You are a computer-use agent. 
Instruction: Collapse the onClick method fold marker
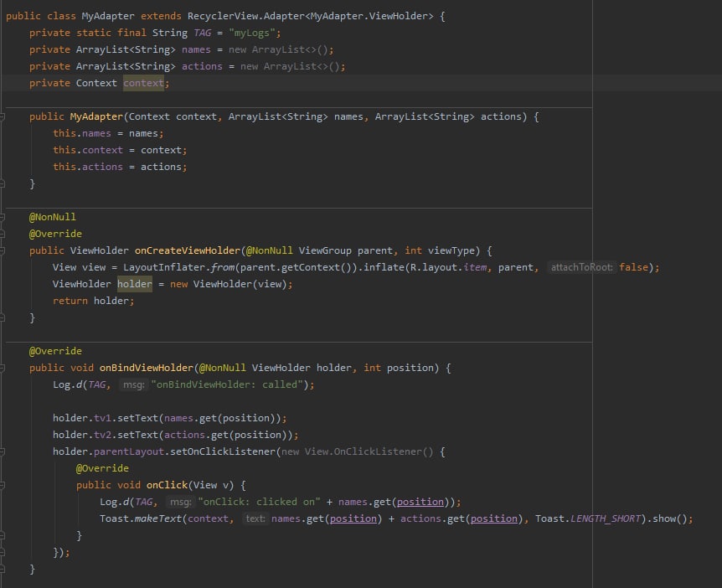click(2, 485)
